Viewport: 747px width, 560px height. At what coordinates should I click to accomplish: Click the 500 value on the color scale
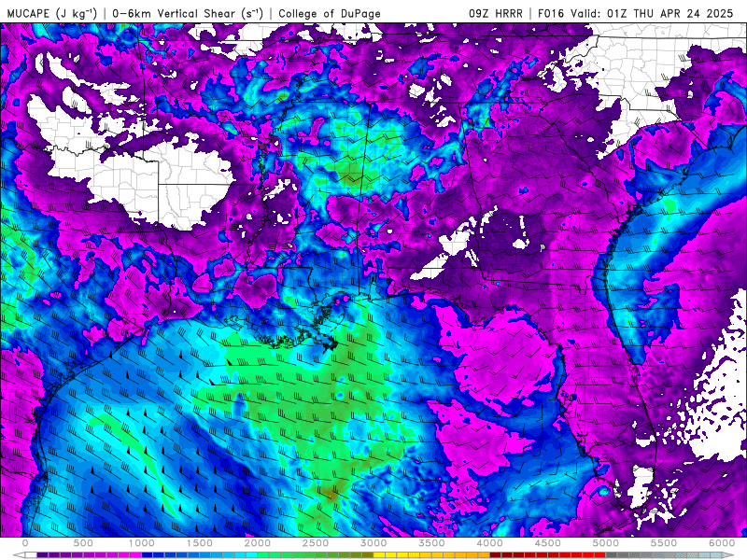(x=83, y=543)
